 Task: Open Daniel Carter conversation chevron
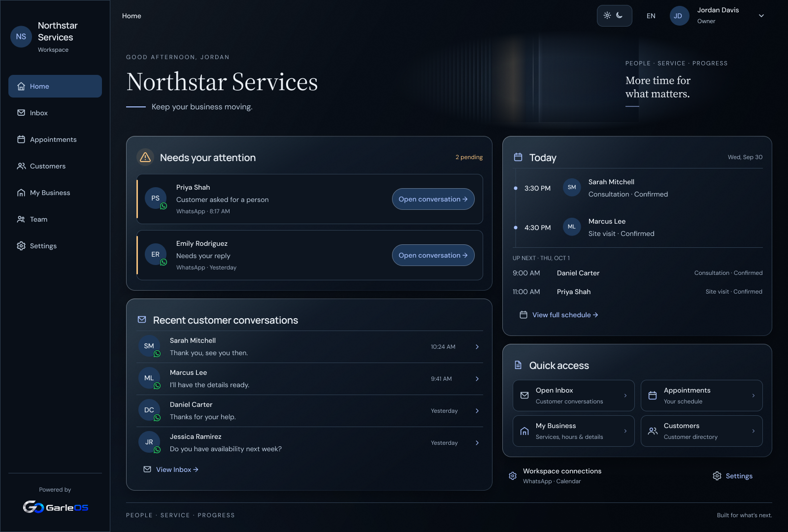(477, 411)
